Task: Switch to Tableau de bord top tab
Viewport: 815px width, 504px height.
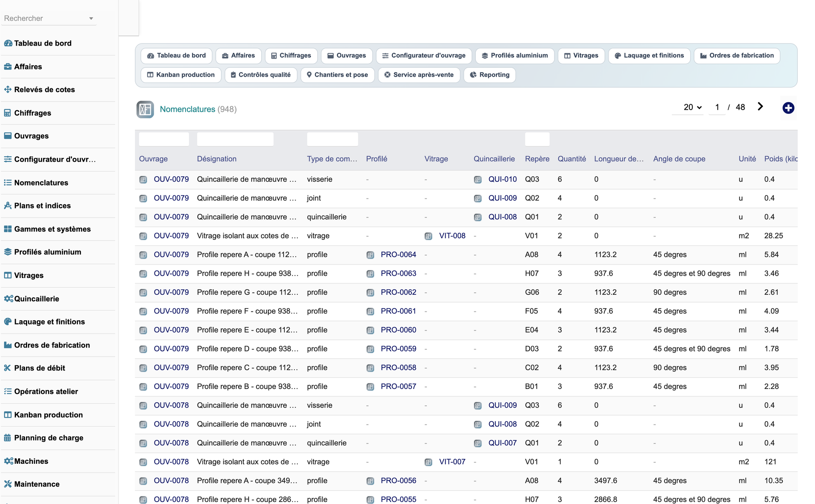Action: [x=176, y=56]
